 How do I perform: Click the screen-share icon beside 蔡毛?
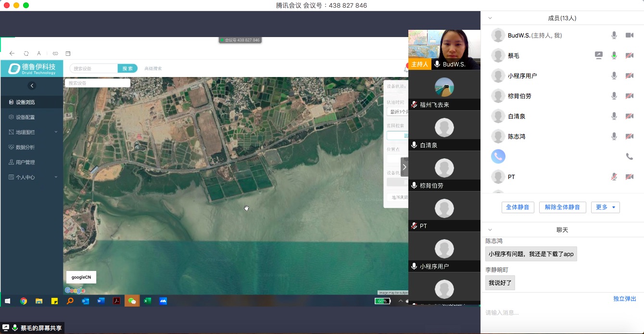pos(598,55)
